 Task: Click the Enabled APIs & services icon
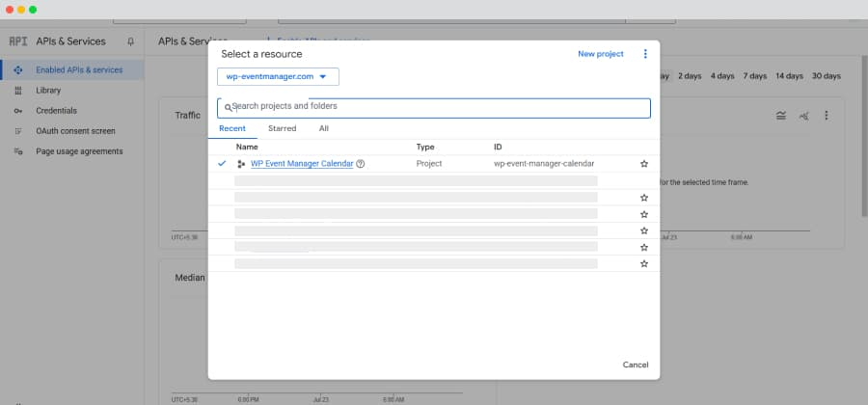(18, 70)
